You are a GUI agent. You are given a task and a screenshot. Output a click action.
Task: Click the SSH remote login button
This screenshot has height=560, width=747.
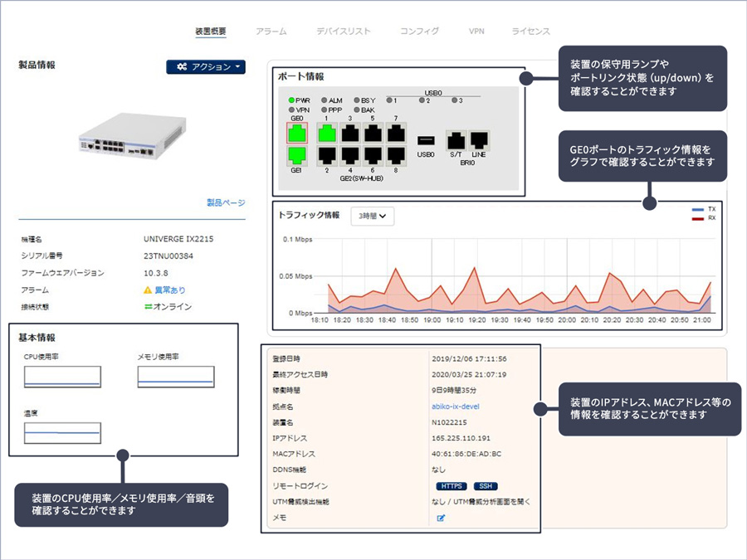click(486, 486)
